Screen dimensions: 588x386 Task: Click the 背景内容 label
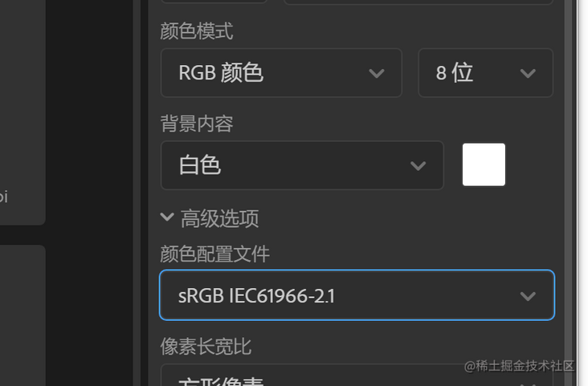click(197, 124)
